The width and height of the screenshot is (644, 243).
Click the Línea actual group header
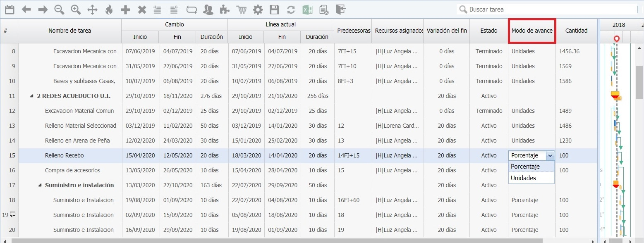(x=280, y=24)
